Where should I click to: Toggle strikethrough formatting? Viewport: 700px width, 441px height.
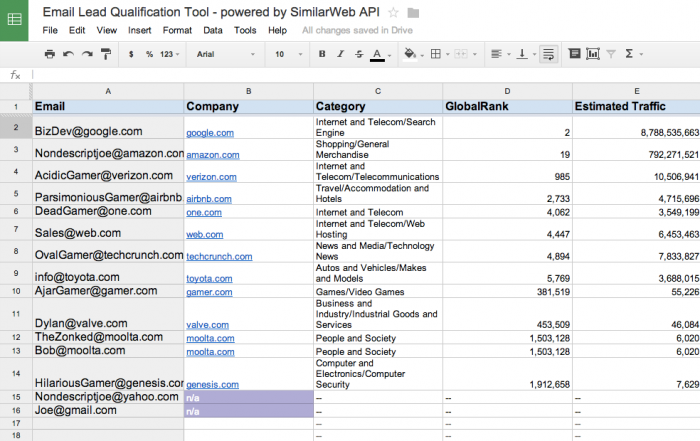pos(359,54)
